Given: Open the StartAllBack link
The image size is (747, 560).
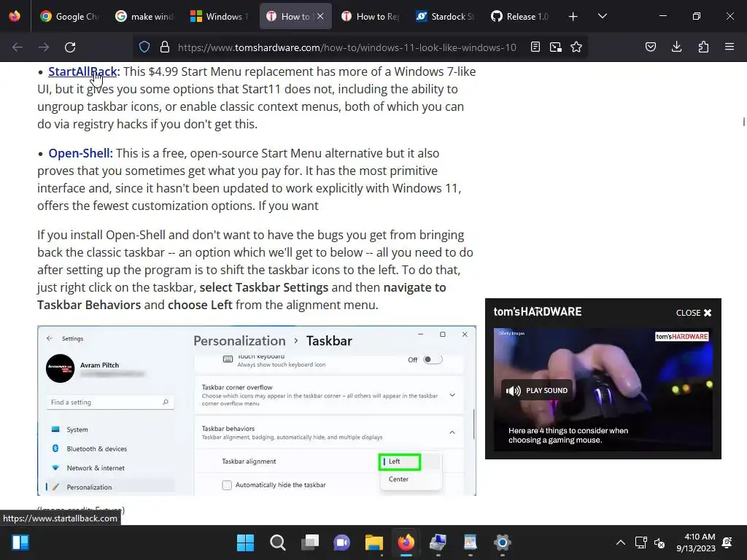Looking at the screenshot, I should pyautogui.click(x=82, y=71).
